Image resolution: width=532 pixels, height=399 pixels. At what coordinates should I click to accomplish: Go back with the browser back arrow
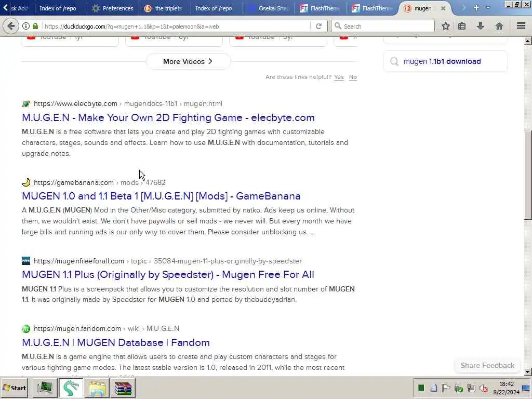pos(11,26)
